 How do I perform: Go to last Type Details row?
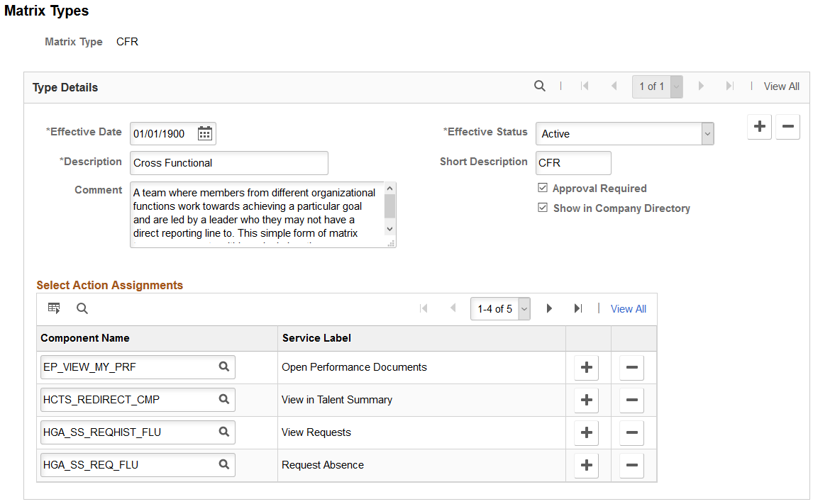pyautogui.click(x=730, y=86)
